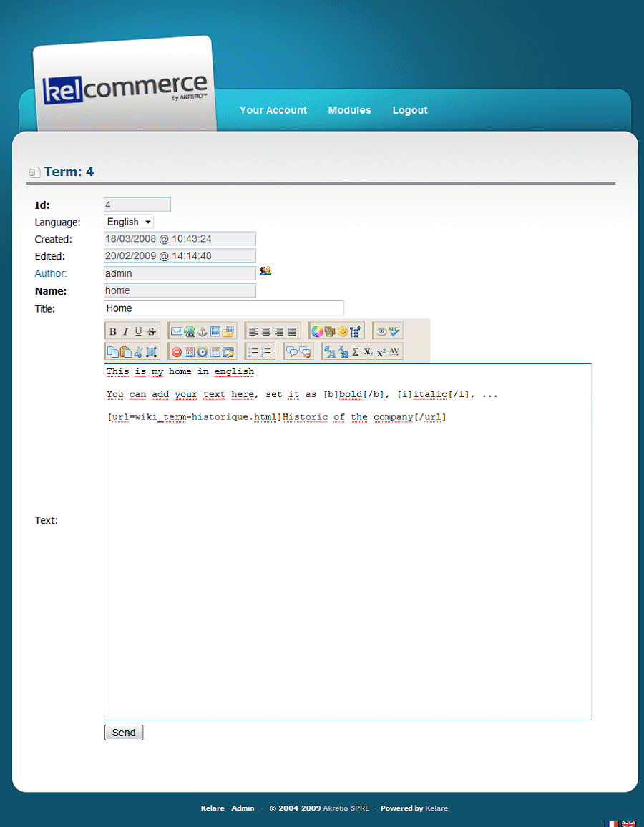
Task: Click the strikethrough text icon
Action: pyautogui.click(x=151, y=331)
